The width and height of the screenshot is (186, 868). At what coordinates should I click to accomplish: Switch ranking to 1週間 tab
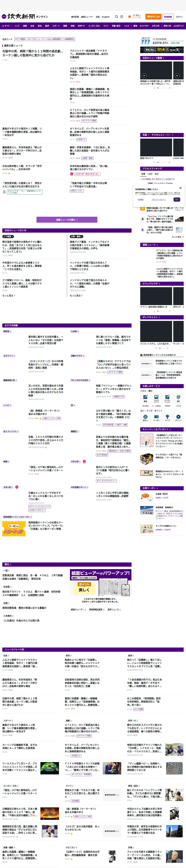(x=150, y=174)
